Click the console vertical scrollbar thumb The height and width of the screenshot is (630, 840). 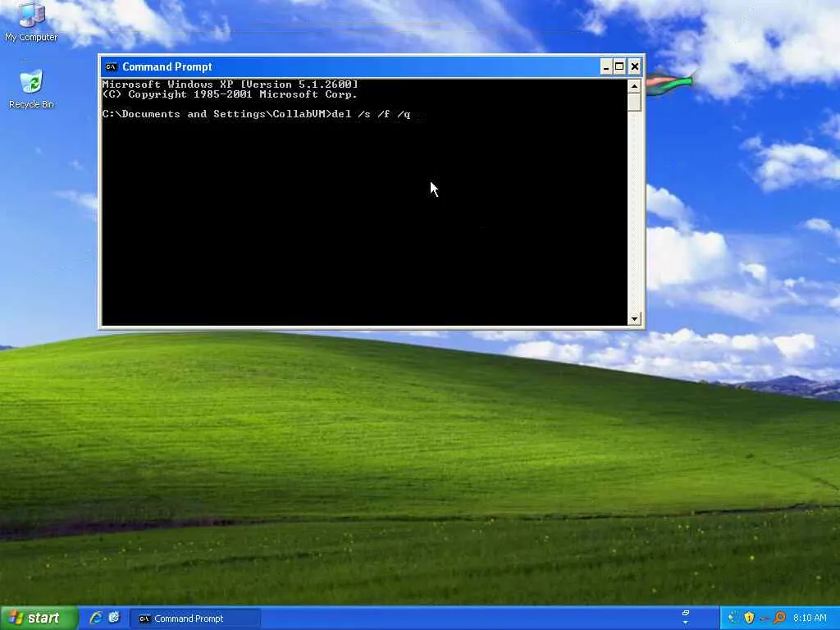(634, 103)
